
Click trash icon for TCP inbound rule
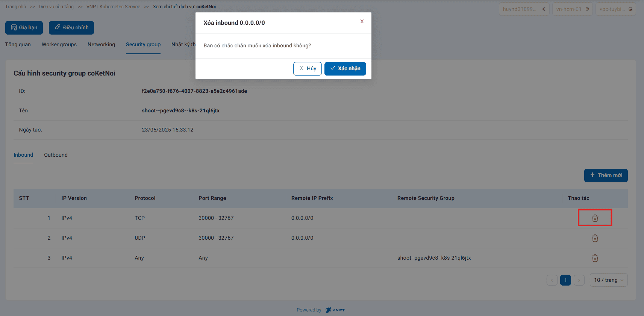(x=595, y=218)
